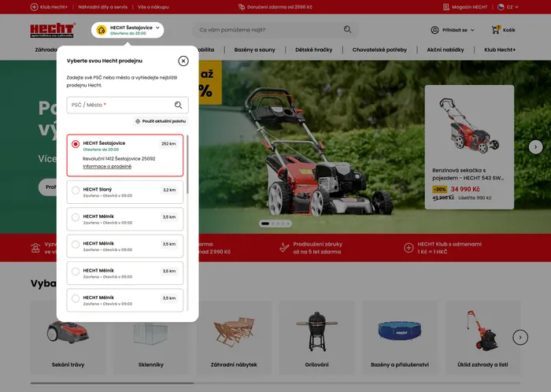Go to next hero banner slide

point(535,147)
